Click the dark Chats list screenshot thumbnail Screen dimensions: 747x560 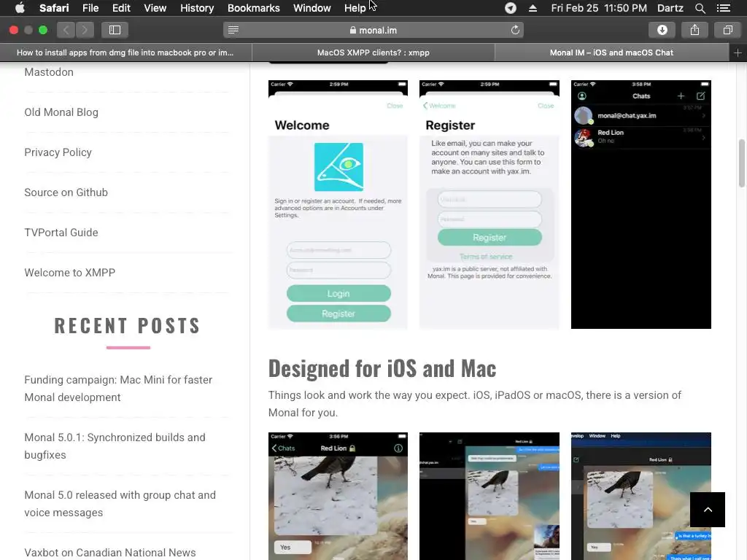pyautogui.click(x=640, y=204)
